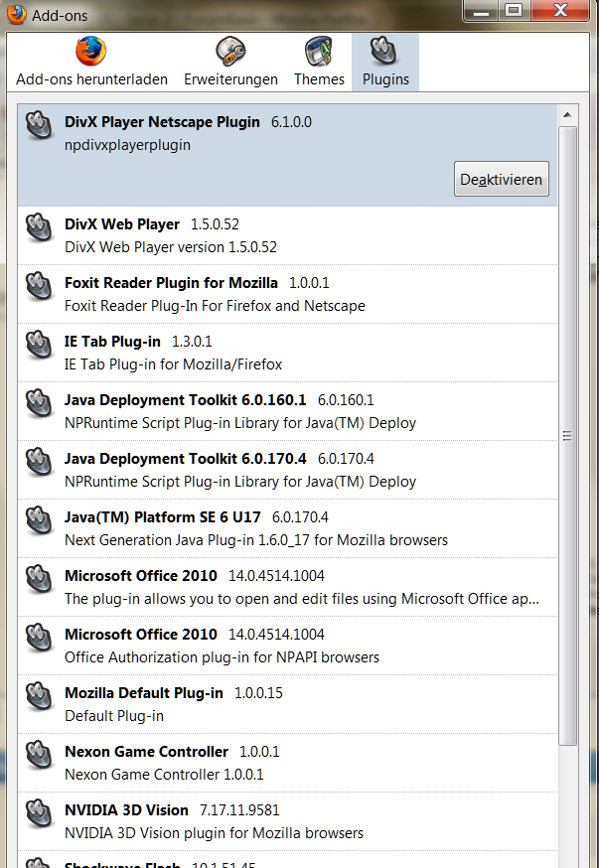Screen dimensions: 599x868
Task: Select the NVIDIA 3D Vision name
Action: 127,810
